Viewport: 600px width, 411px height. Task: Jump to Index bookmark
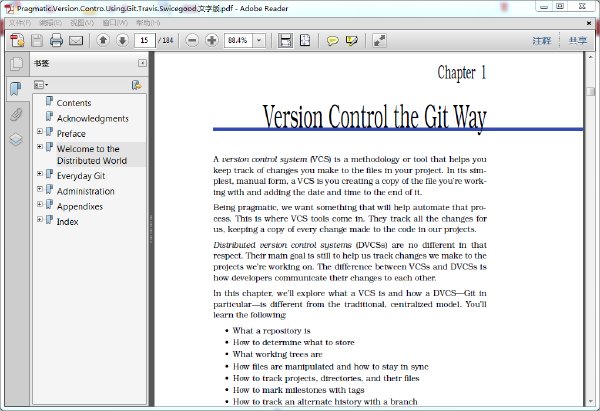(67, 222)
